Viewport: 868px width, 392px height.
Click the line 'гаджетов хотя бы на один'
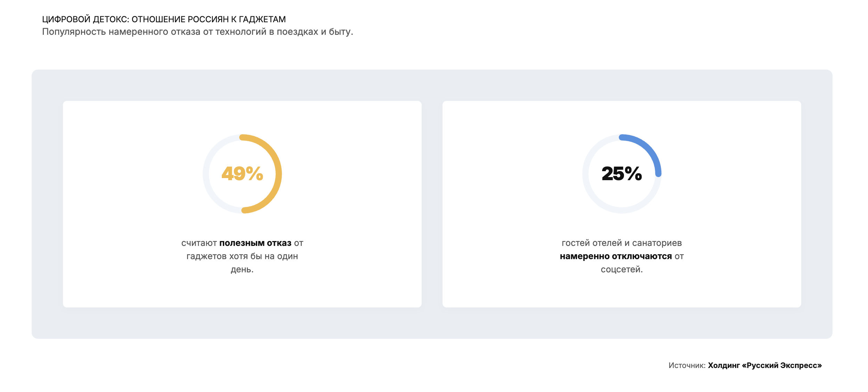[x=242, y=256]
